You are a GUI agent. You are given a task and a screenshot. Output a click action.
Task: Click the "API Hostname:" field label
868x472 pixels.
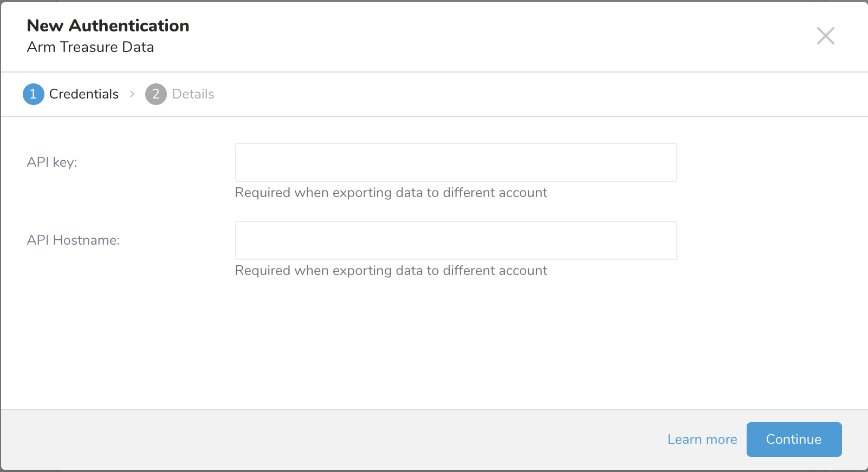click(73, 240)
